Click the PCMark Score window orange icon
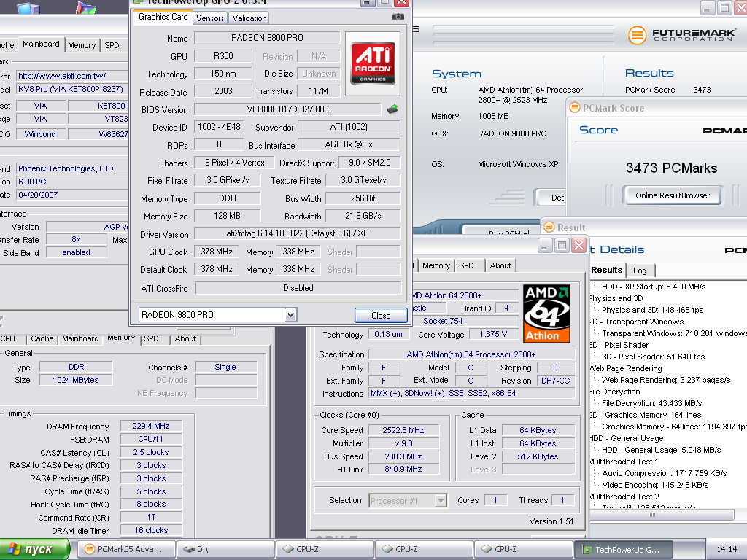The width and height of the screenshot is (747, 560). click(575, 108)
